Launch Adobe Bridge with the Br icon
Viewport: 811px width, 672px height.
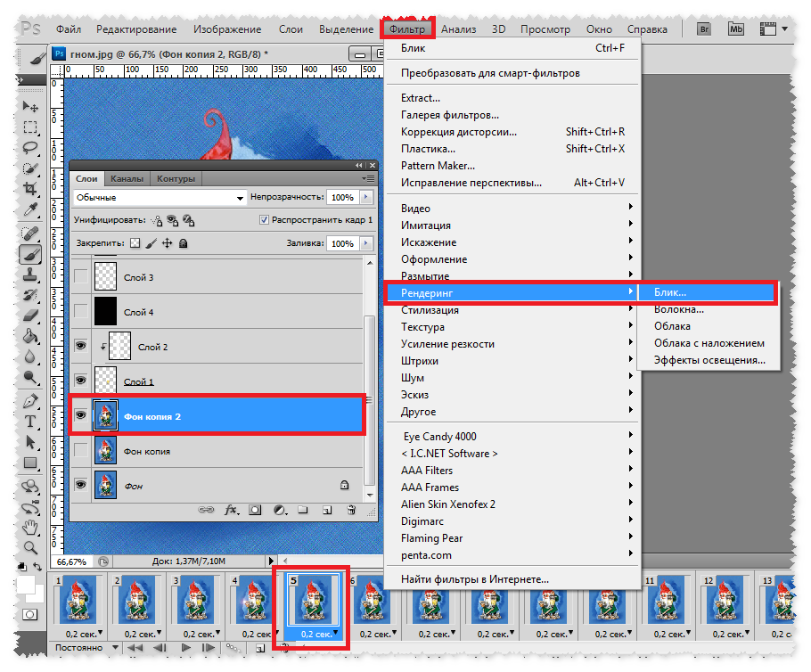704,29
